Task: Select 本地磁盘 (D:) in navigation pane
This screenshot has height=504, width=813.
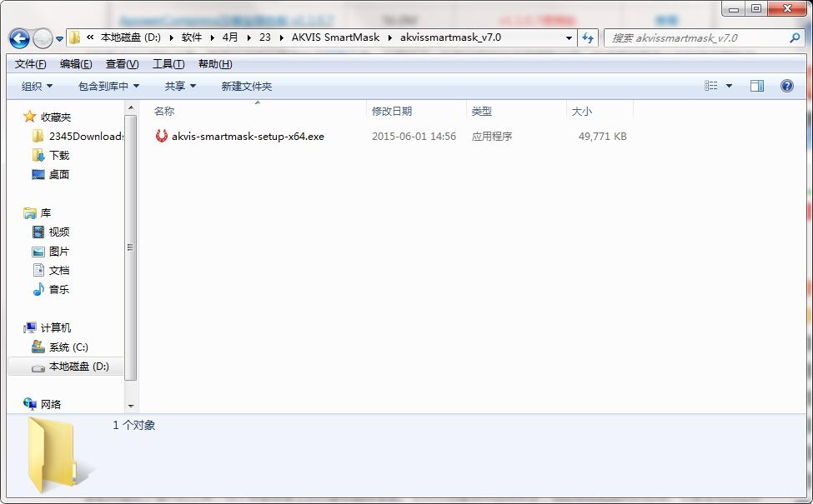Action: 79,367
